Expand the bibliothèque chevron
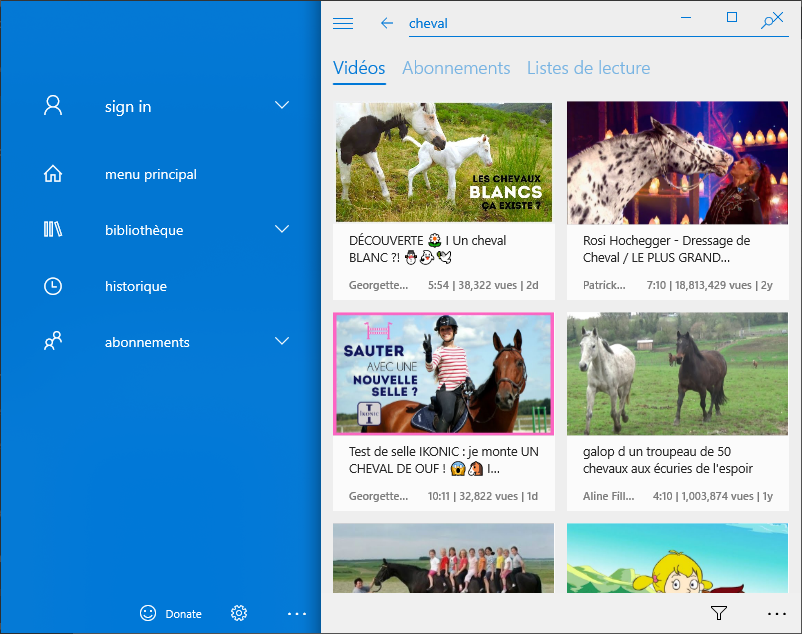Image resolution: width=802 pixels, height=634 pixels. pyautogui.click(x=282, y=229)
